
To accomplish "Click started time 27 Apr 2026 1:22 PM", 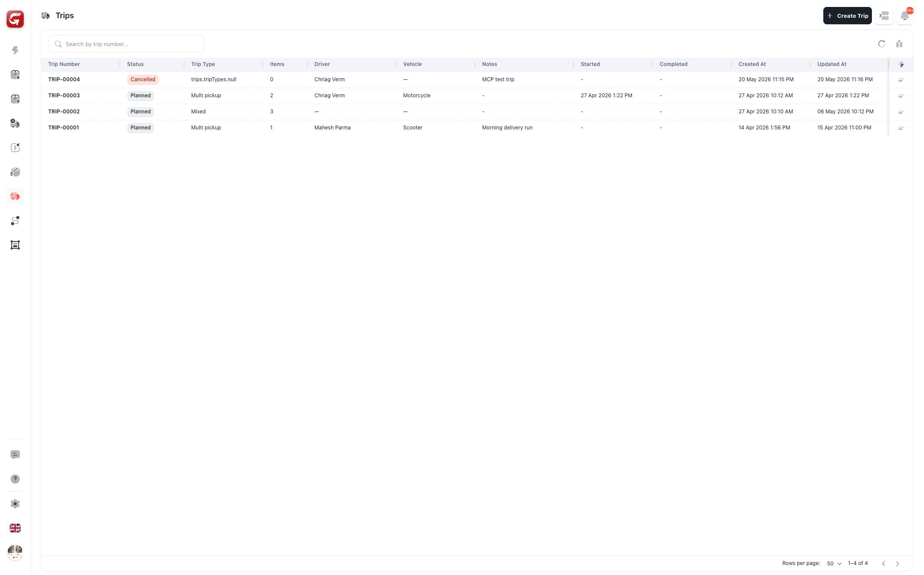I will tap(606, 96).
